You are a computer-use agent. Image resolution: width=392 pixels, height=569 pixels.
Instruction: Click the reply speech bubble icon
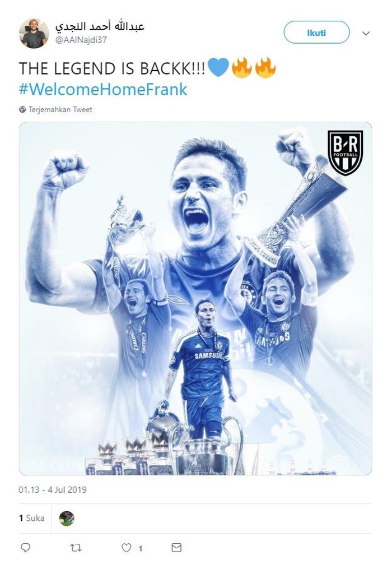coord(25,548)
